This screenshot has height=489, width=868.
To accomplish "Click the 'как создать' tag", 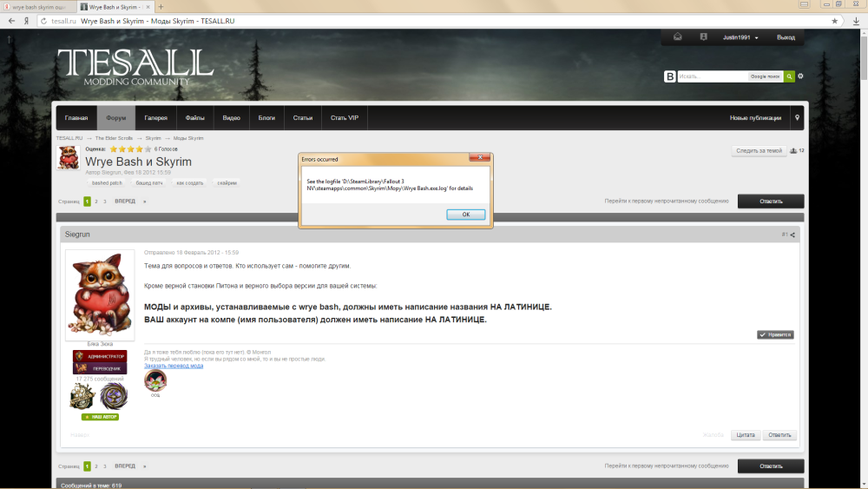I will (x=190, y=182).
